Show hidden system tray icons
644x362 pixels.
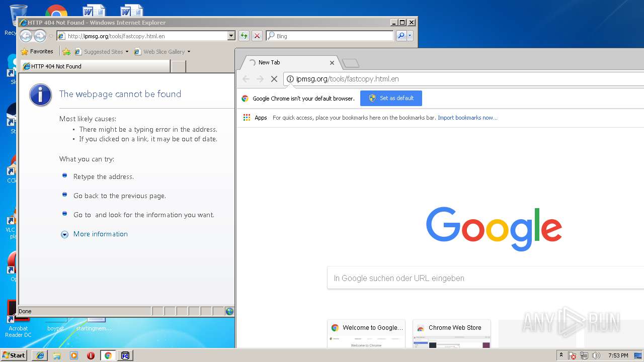[561, 355]
